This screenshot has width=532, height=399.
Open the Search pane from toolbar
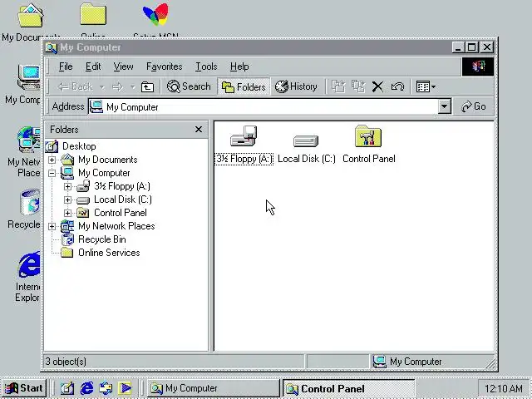click(189, 86)
